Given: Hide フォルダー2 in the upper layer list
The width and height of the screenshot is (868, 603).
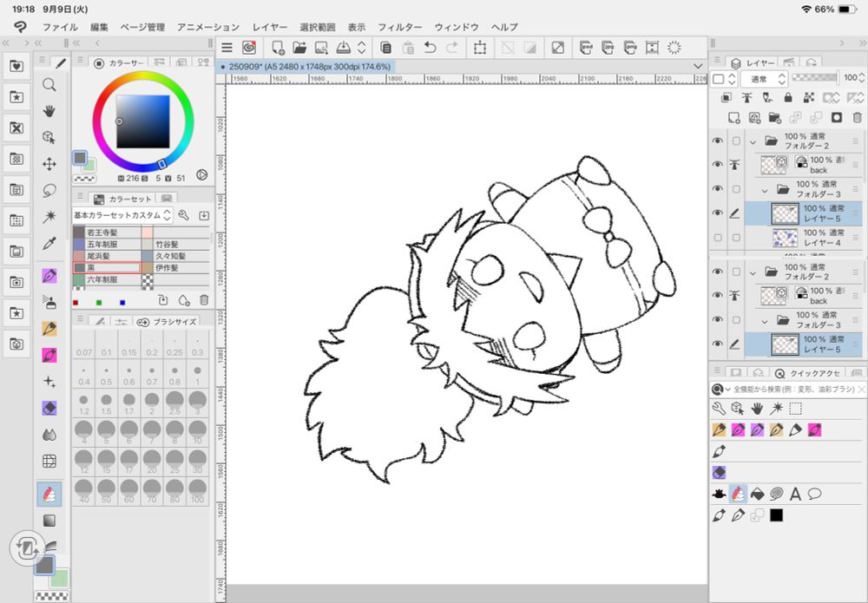Looking at the screenshot, I should 718,141.
